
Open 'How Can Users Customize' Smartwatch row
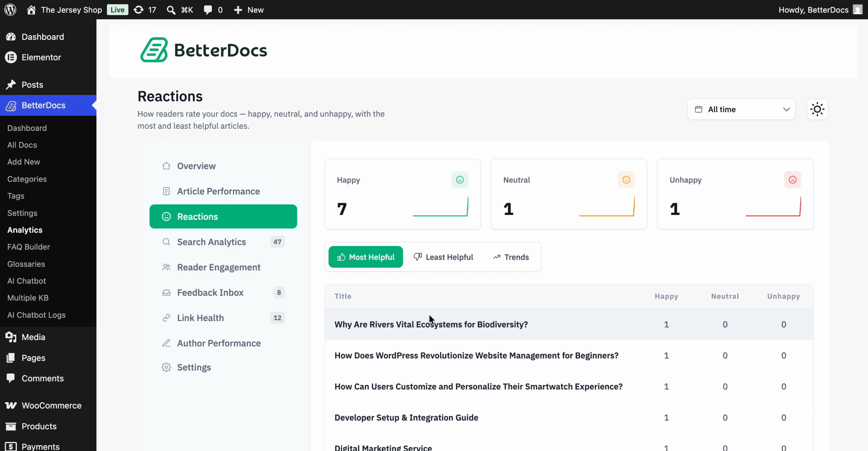[x=569, y=387]
